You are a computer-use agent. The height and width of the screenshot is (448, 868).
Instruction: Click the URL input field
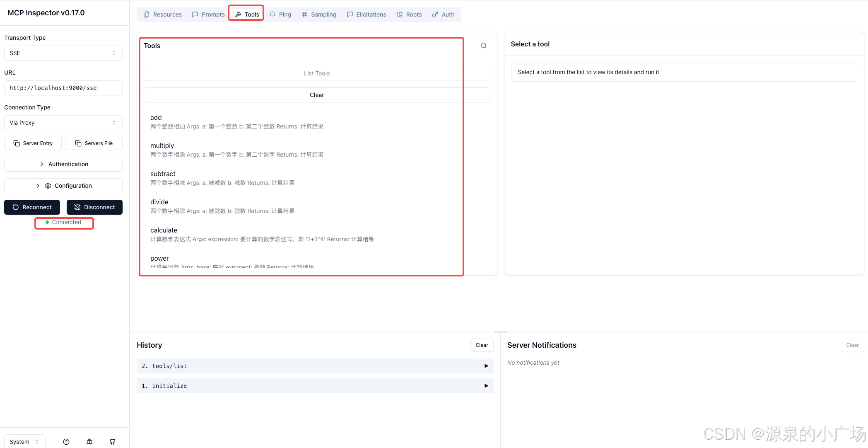coord(63,88)
